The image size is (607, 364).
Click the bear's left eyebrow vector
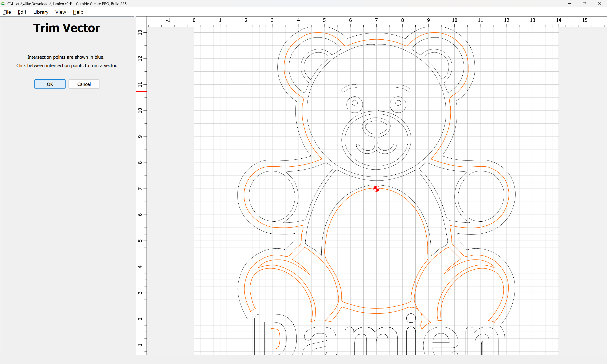[x=349, y=88]
